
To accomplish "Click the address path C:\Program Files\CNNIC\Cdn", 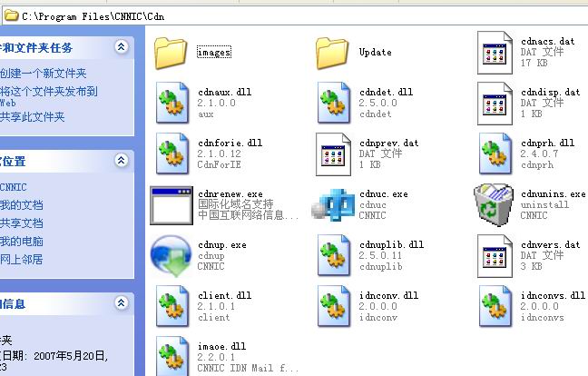I will [93, 16].
